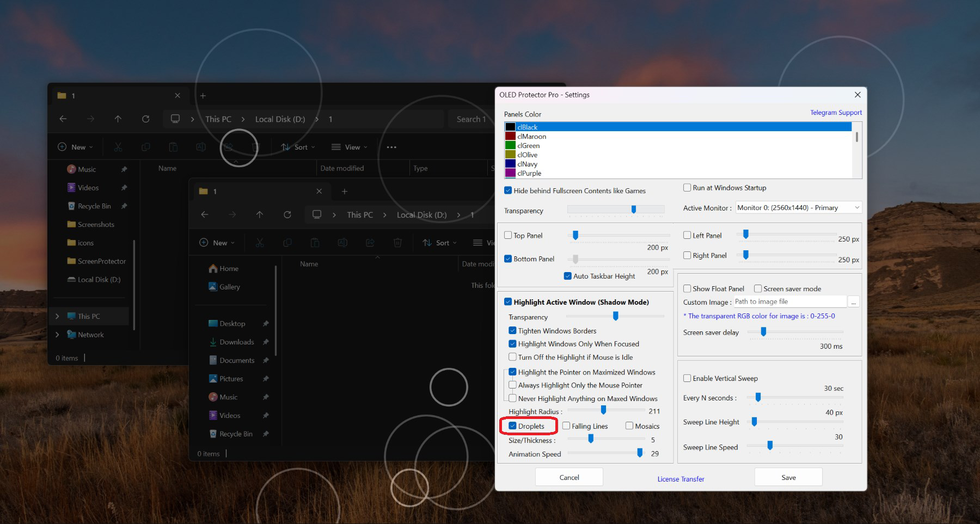Open View dropdown in rear Explorer toolbar

pos(350,147)
